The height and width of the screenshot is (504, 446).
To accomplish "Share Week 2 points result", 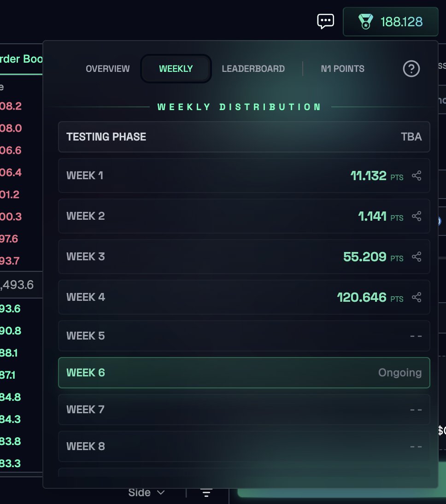I will tap(417, 216).
